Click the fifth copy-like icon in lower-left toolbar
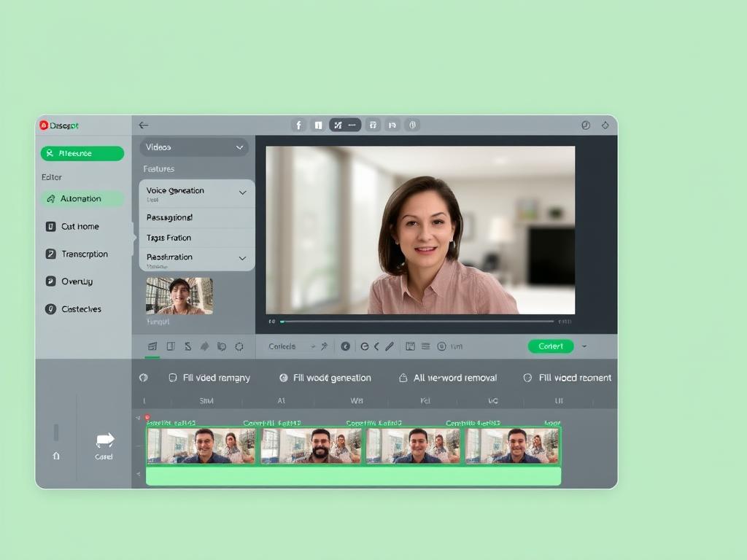Viewport: 747px width, 560px height. [222, 346]
